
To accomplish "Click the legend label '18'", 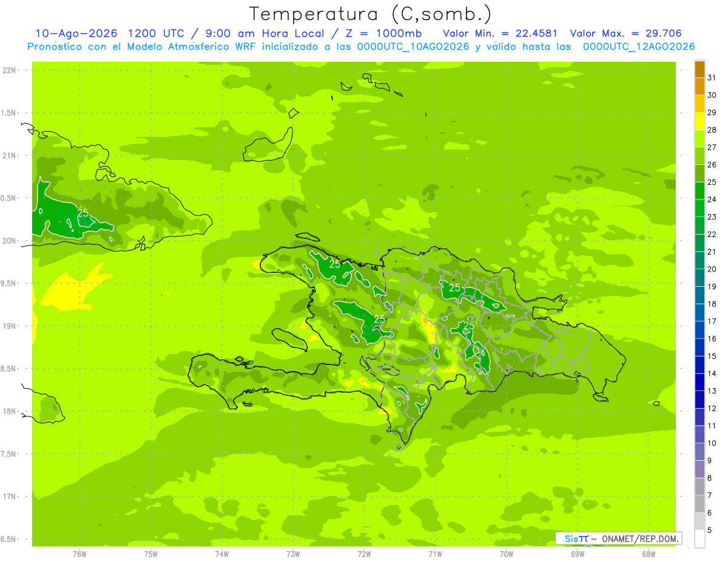I will [712, 304].
